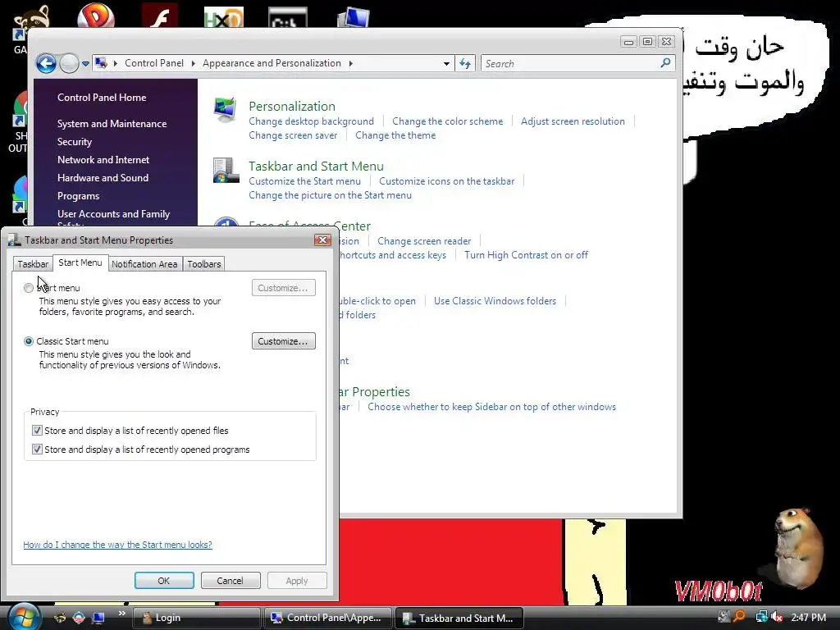Click Change screen reader link

click(x=424, y=241)
